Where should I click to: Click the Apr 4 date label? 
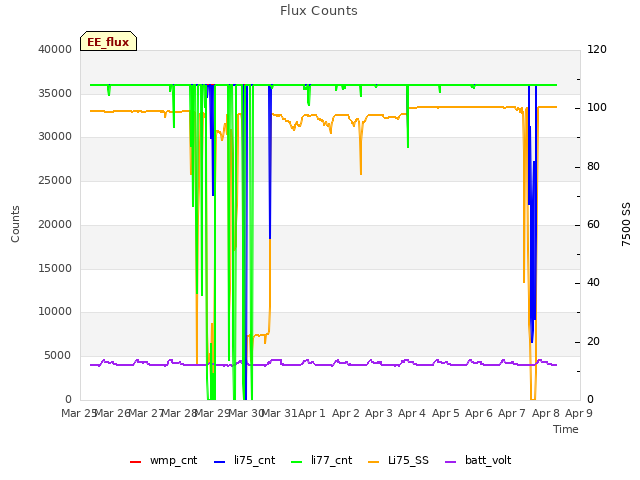pos(412,413)
